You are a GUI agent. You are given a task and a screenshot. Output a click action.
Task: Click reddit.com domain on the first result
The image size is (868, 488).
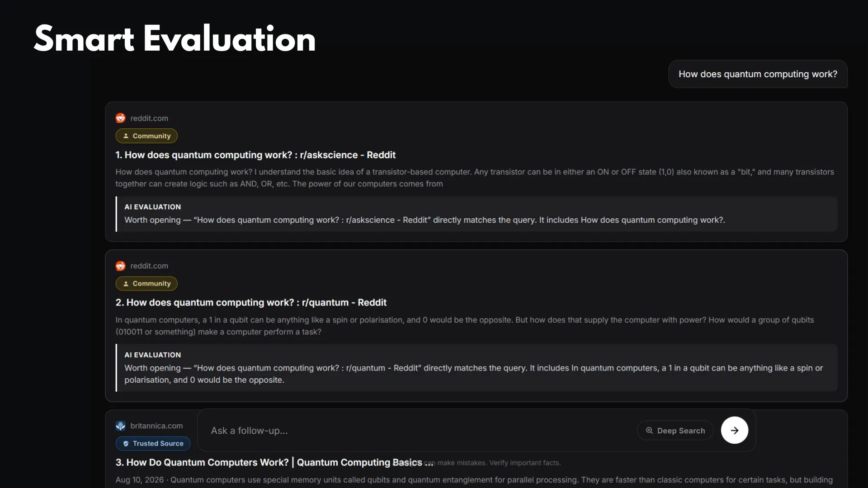(x=149, y=118)
